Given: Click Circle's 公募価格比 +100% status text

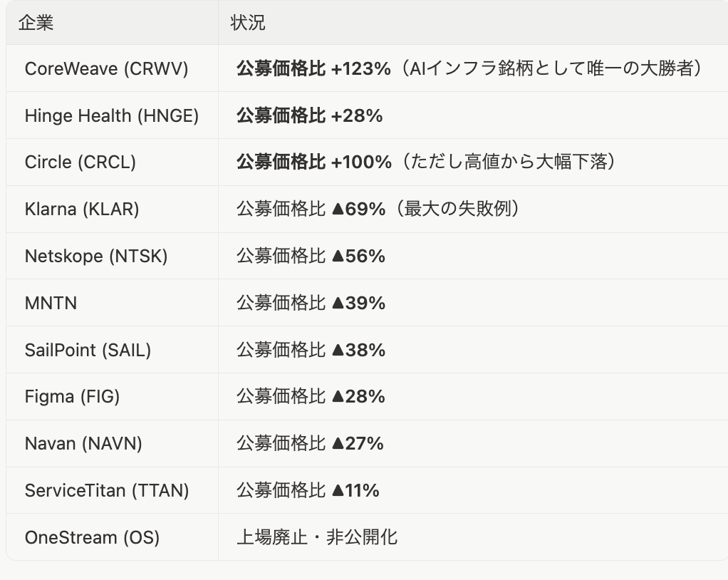Looking at the screenshot, I should [x=314, y=162].
